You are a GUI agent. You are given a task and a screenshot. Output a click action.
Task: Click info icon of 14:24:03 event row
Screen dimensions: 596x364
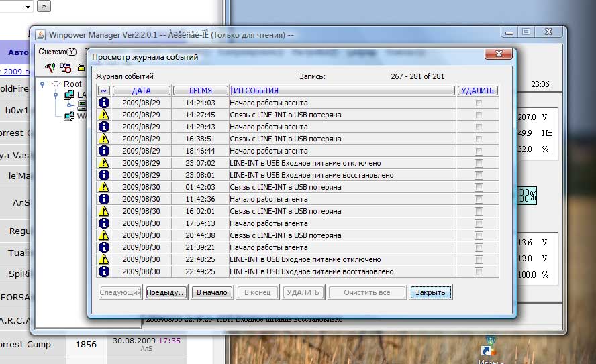[x=104, y=103]
